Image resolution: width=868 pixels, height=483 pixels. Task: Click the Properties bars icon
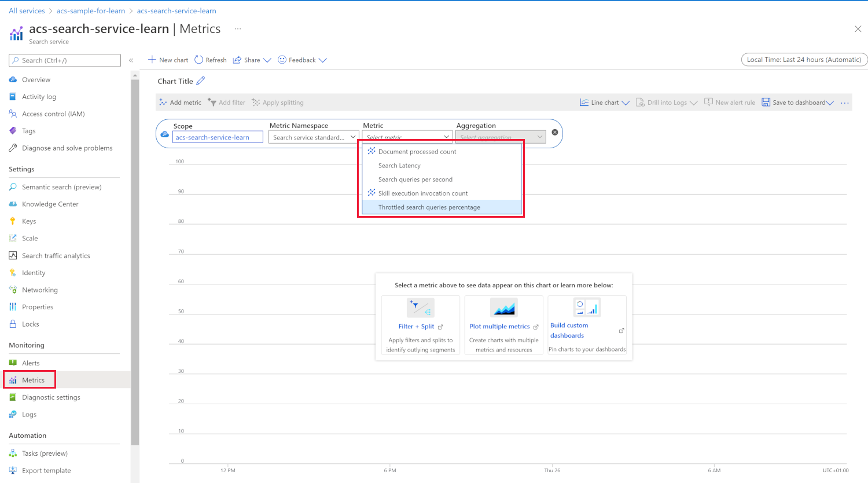click(x=13, y=306)
